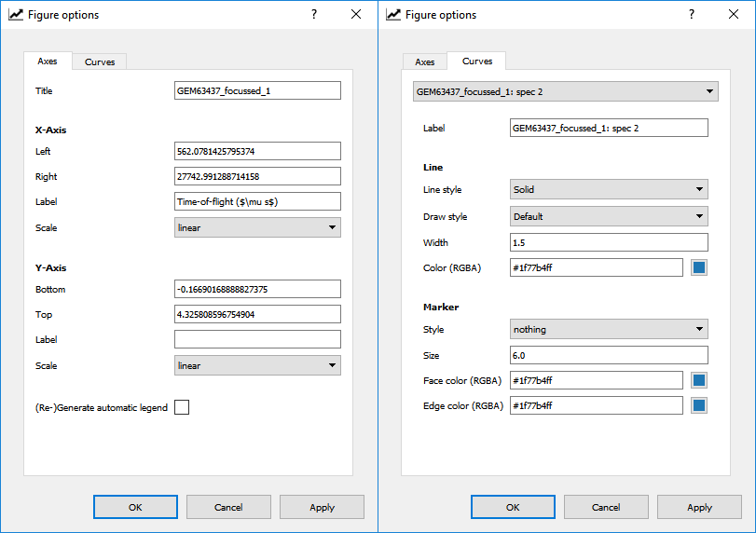This screenshot has width=756, height=533.
Task: Expand the Line style dropdown
Action: (x=608, y=189)
